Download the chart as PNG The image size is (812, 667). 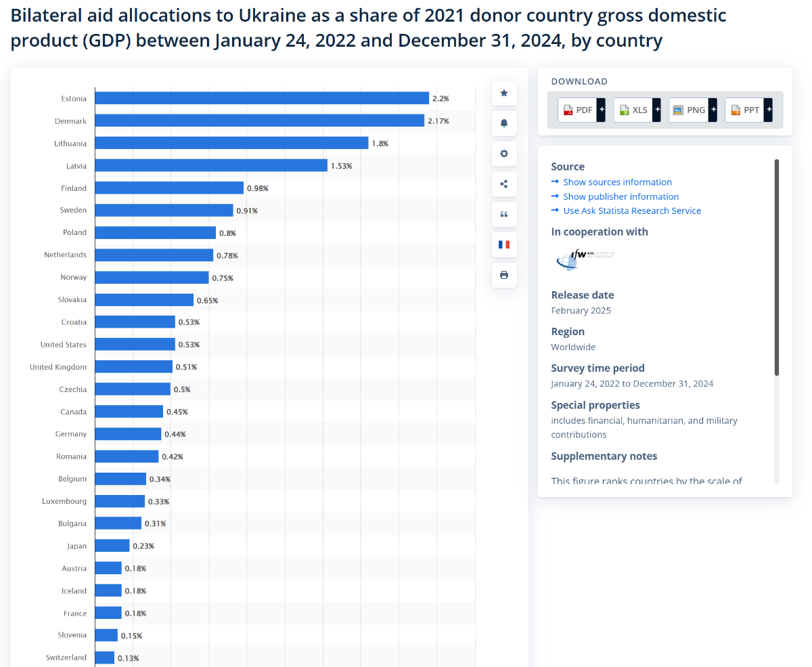[689, 110]
